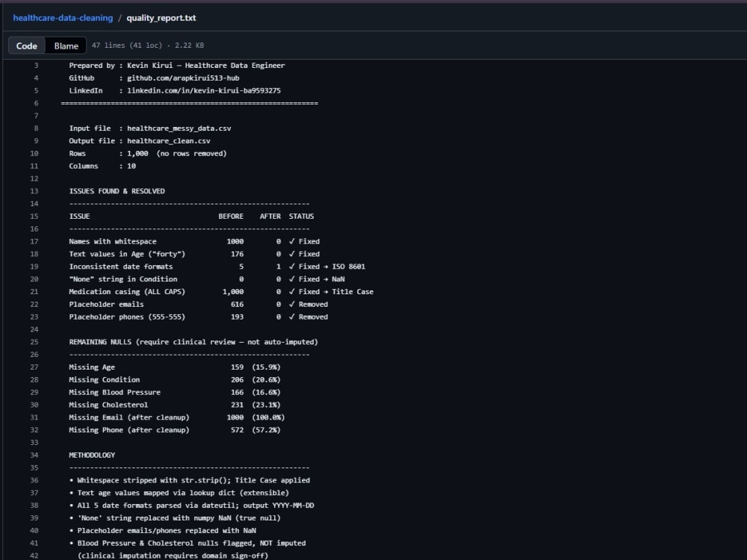The image size is (747, 560).
Task: Click 'Missing Email (after cleanup)' row
Action: point(177,417)
